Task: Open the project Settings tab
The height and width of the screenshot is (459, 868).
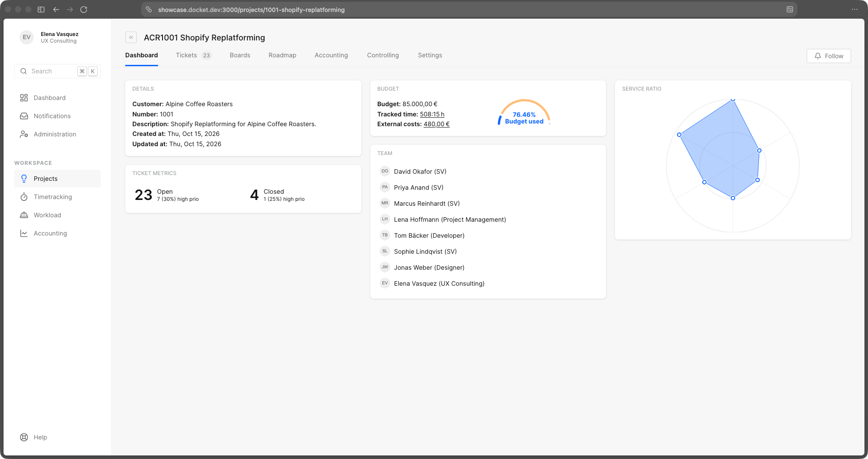Action: [x=430, y=55]
